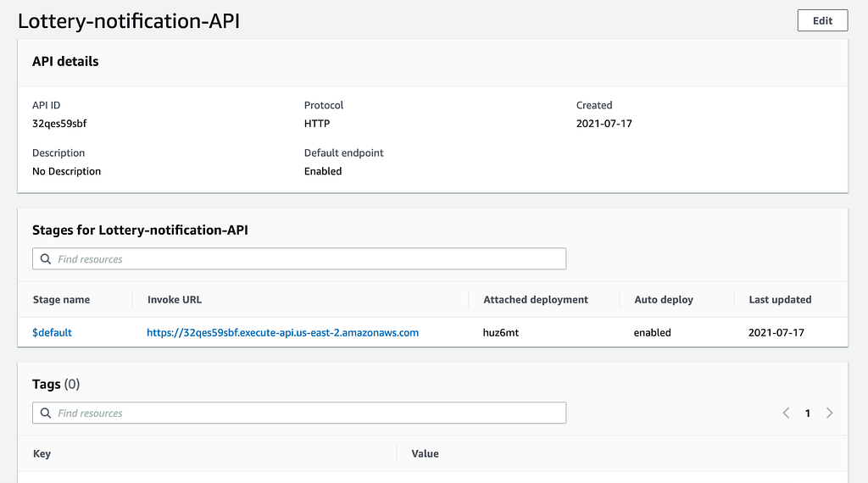
Task: Click the Lottery-notification-API page title
Action: point(129,21)
